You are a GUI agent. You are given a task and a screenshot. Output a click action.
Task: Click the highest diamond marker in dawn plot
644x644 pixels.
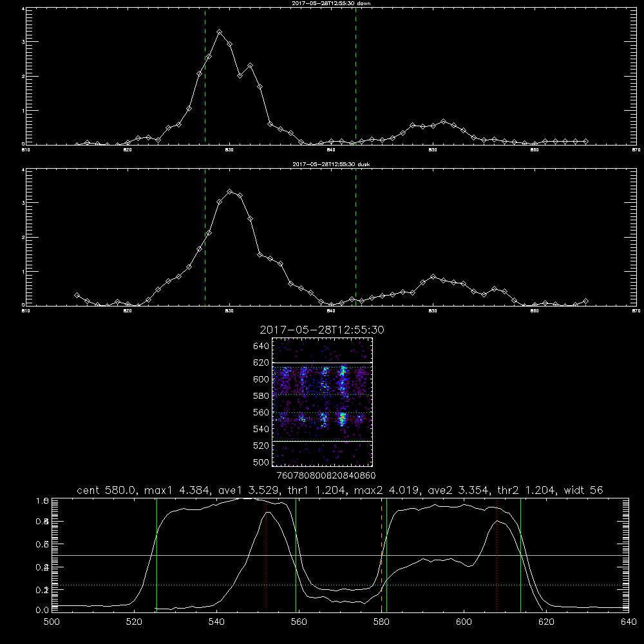click(220, 32)
